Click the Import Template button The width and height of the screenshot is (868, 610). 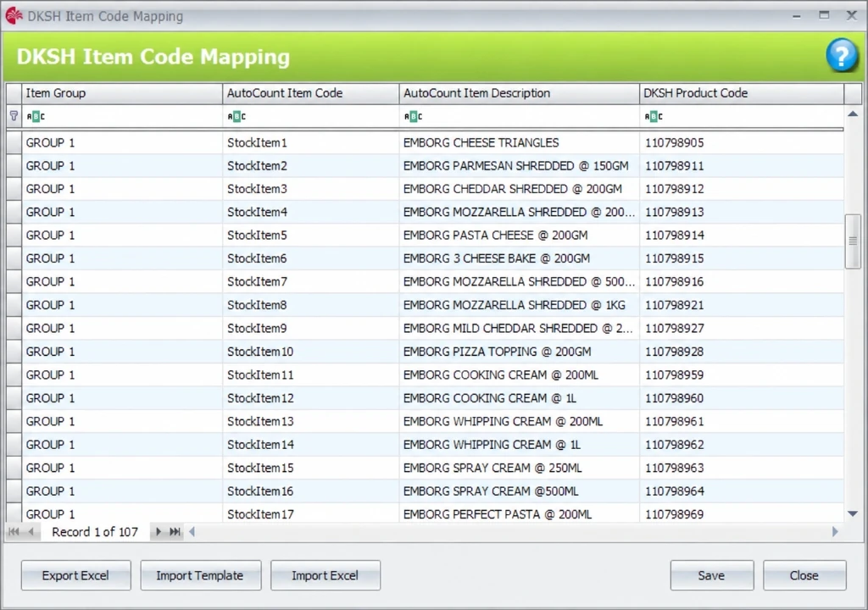click(200, 575)
